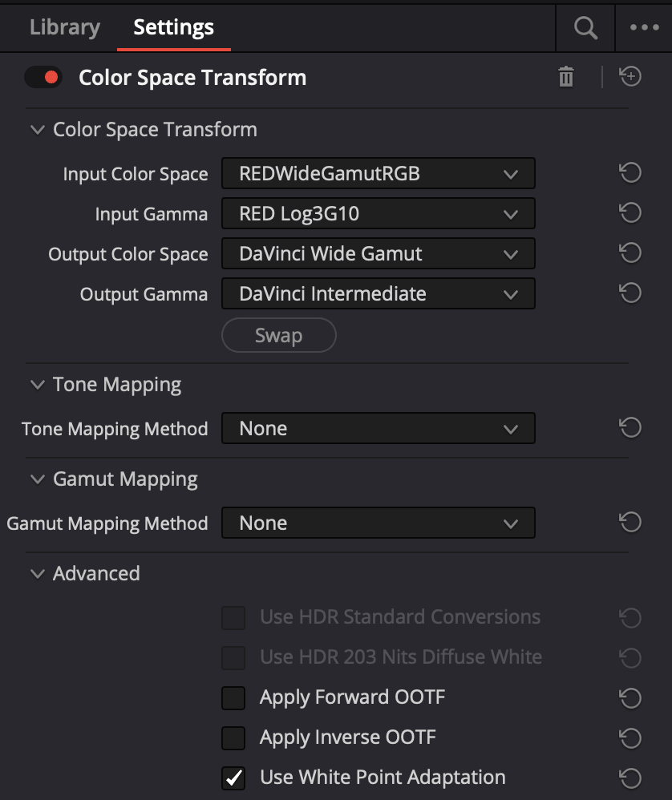Open the three-dot options menu
The image size is (672, 800).
coord(644,27)
